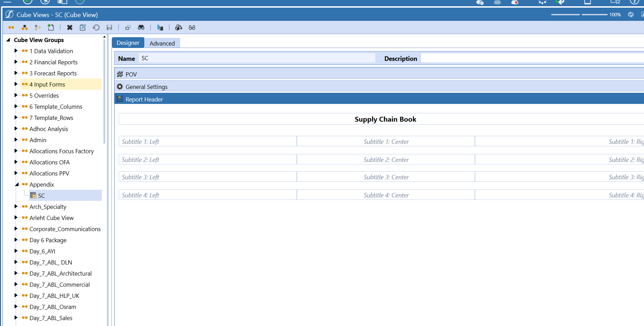Collapse the Appendix group
Screen dimensions: 644x326
[16, 185]
